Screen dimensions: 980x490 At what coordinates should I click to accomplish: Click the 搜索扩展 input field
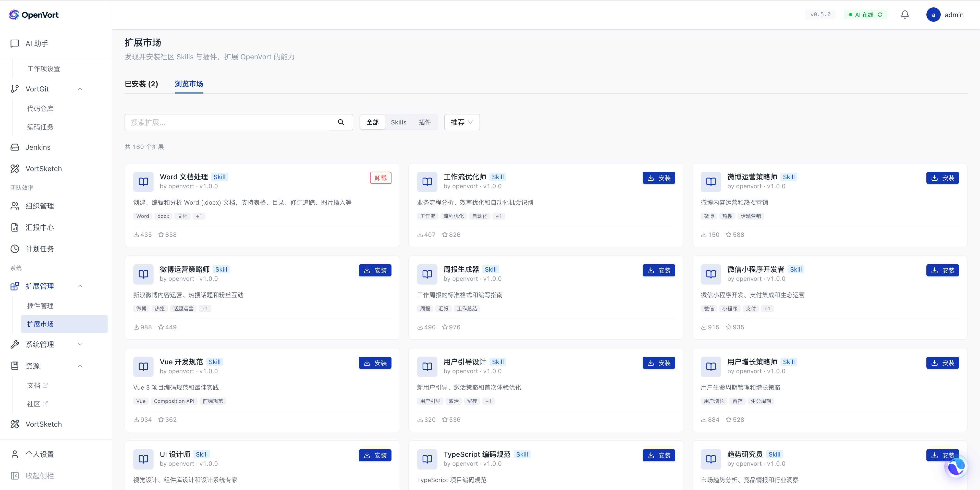(227, 122)
